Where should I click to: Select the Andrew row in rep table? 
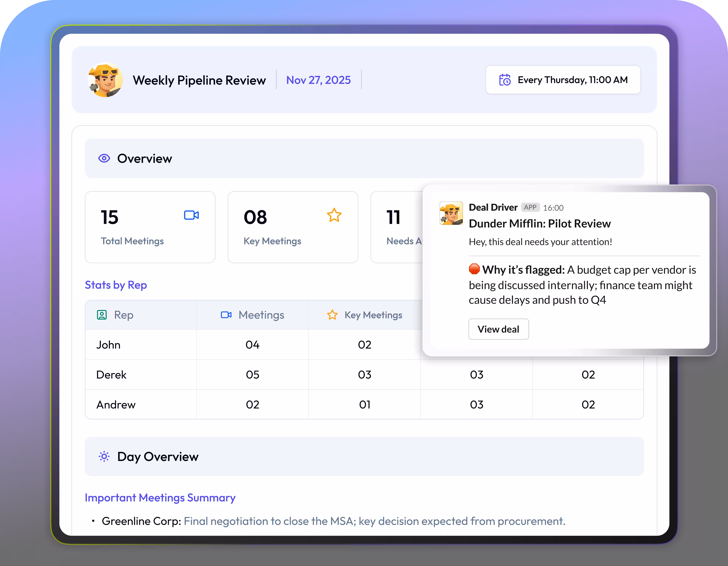[116, 405]
